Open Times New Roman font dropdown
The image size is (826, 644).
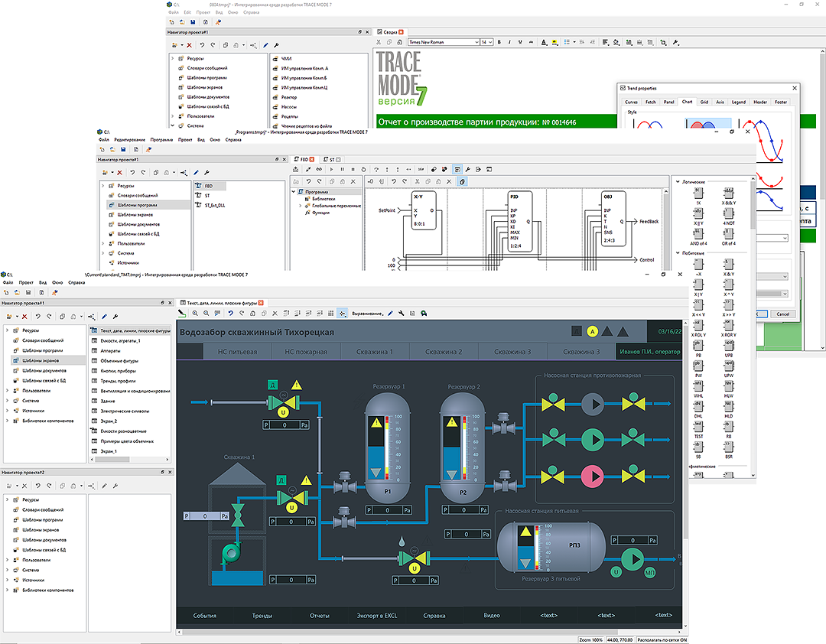[x=444, y=42]
